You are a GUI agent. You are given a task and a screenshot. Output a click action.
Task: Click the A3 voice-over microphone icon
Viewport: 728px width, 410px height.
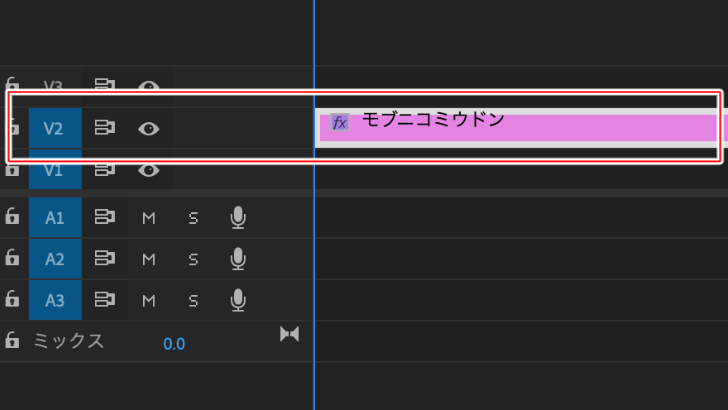tap(238, 300)
